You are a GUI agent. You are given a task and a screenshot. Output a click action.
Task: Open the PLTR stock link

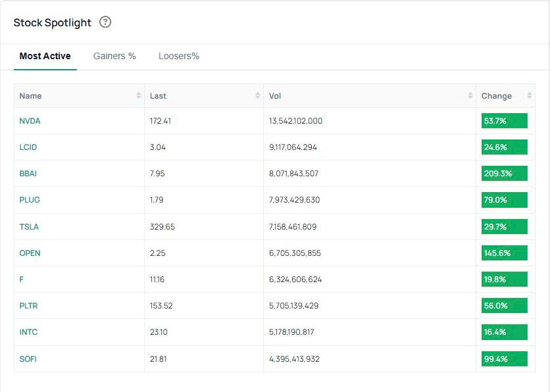pos(28,306)
